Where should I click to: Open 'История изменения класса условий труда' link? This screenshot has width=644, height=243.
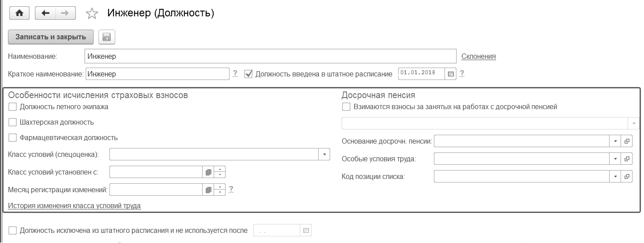[74, 206]
